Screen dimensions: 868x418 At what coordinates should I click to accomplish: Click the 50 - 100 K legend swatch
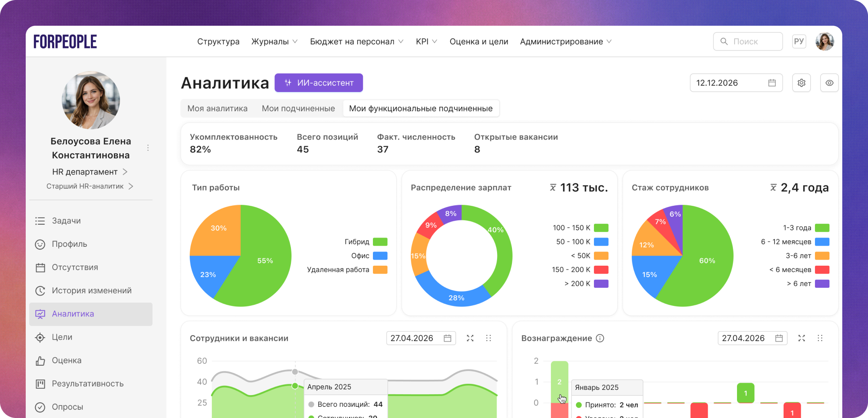pos(601,242)
